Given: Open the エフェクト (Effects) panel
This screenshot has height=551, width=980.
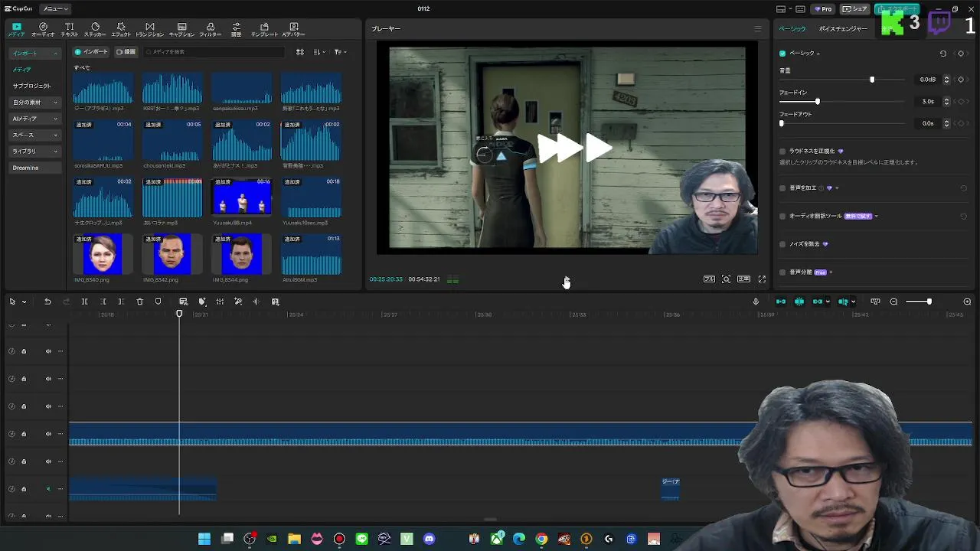Looking at the screenshot, I should 121,30.
